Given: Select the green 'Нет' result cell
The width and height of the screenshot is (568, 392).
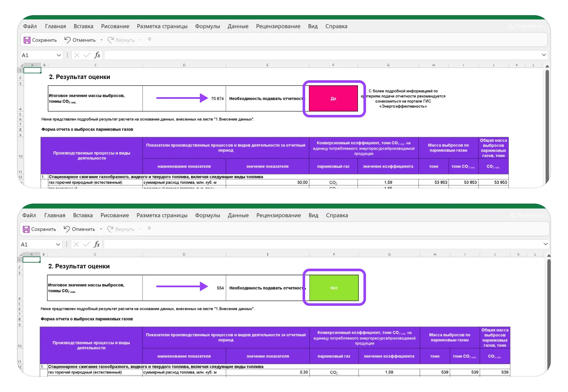Looking at the screenshot, I should tap(334, 288).
